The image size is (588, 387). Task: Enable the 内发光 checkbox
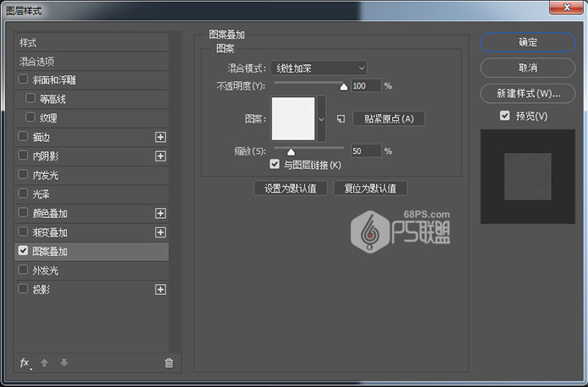click(23, 174)
